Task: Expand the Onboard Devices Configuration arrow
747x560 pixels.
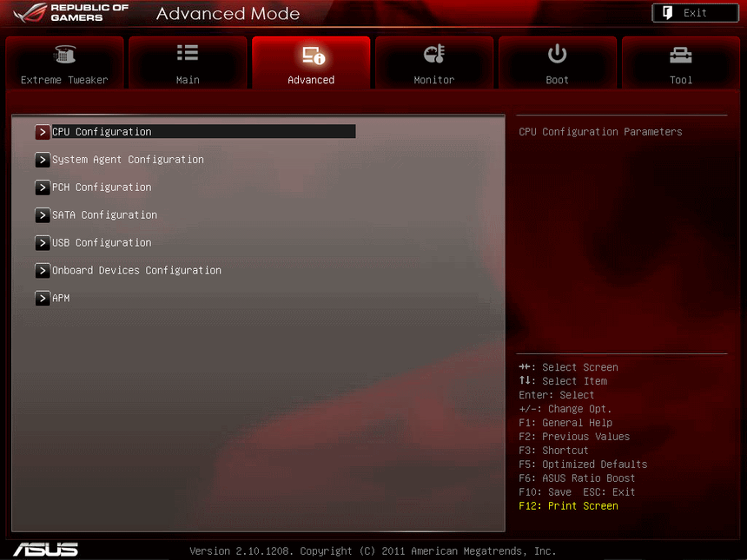Action: [42, 270]
